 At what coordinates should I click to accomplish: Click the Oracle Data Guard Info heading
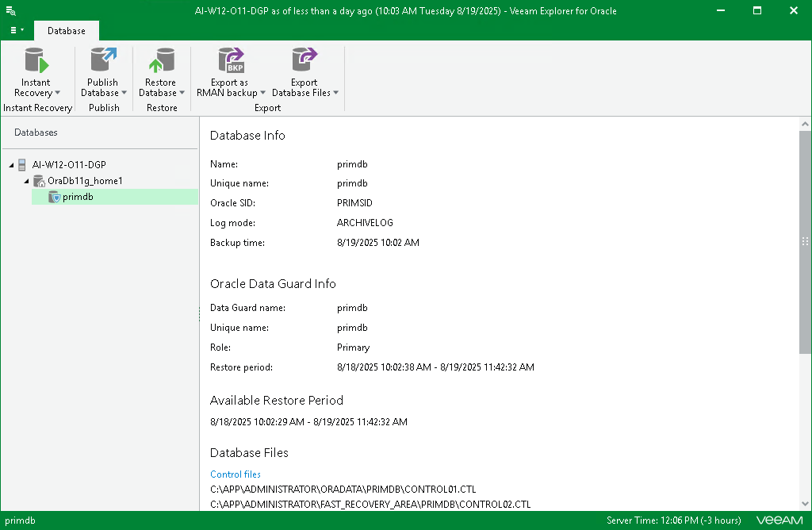pyautogui.click(x=273, y=283)
